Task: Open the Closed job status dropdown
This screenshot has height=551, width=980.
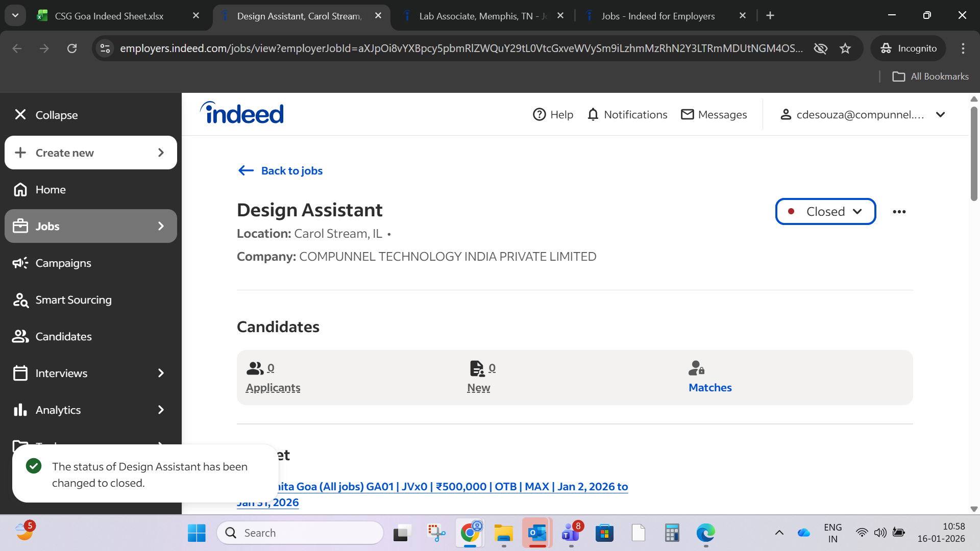Action: coord(825,212)
